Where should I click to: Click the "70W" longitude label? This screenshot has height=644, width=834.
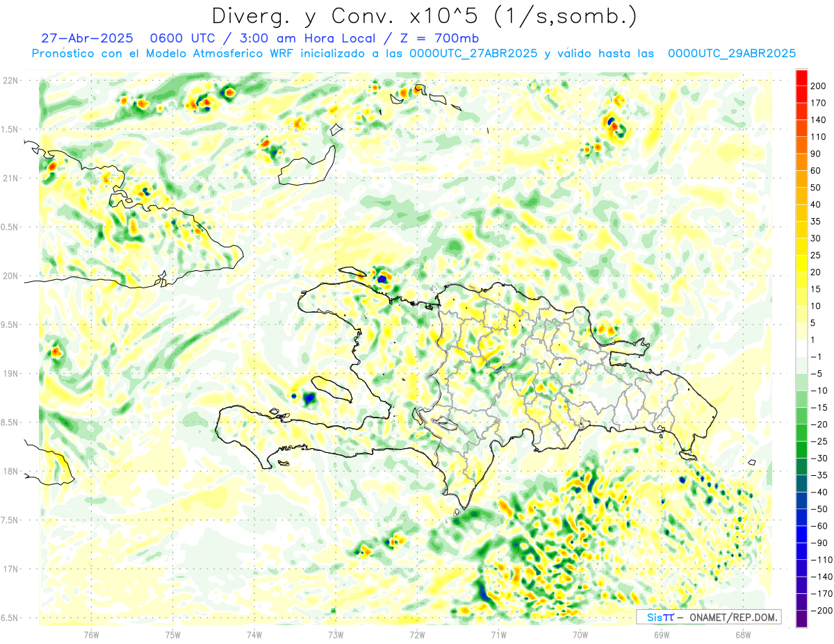click(x=580, y=635)
